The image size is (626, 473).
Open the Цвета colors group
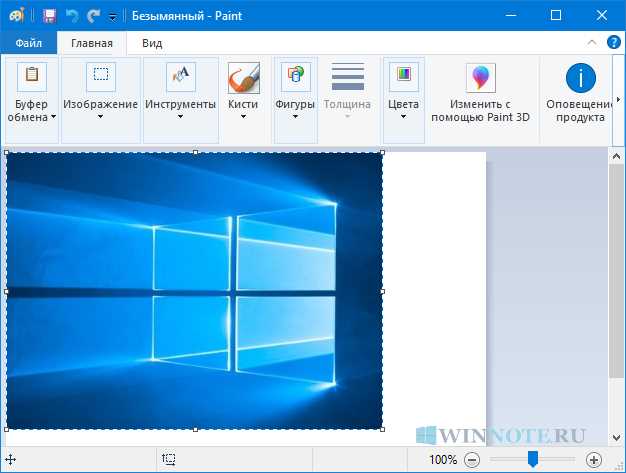pos(403,92)
